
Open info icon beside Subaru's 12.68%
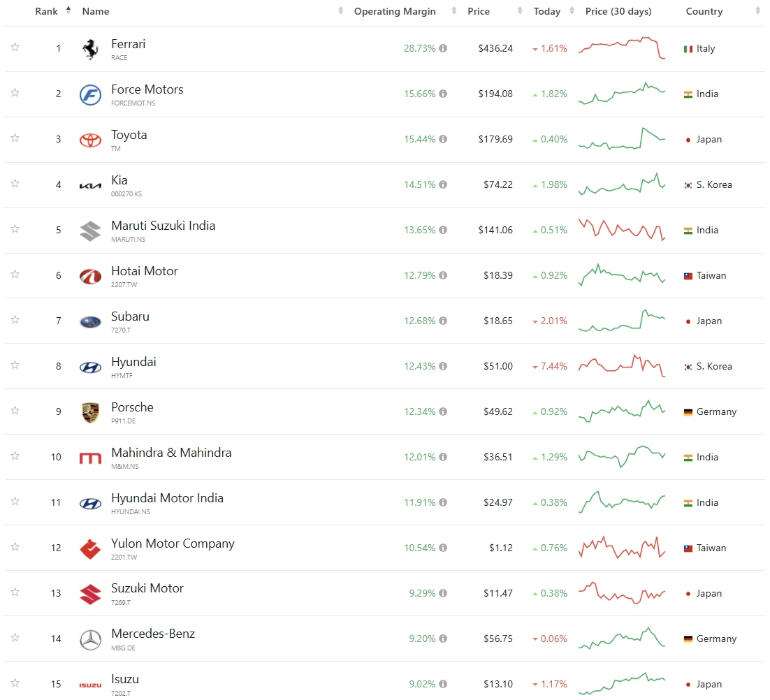[443, 321]
